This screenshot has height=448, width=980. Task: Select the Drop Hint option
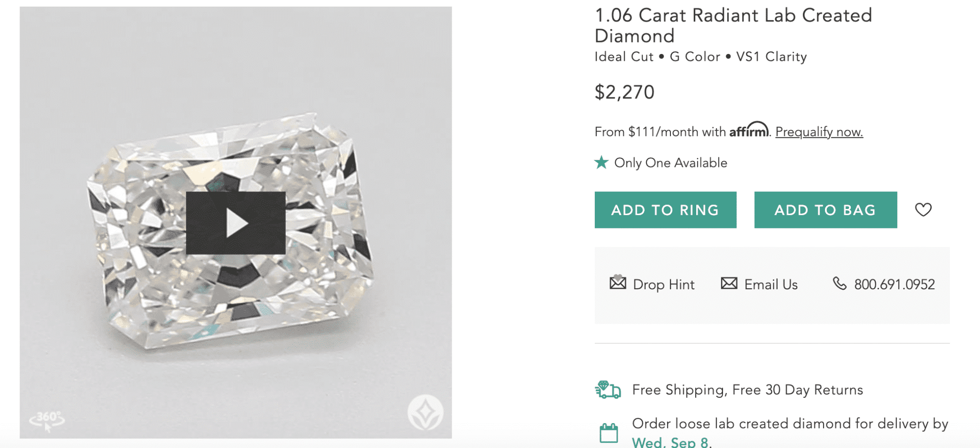click(x=664, y=284)
